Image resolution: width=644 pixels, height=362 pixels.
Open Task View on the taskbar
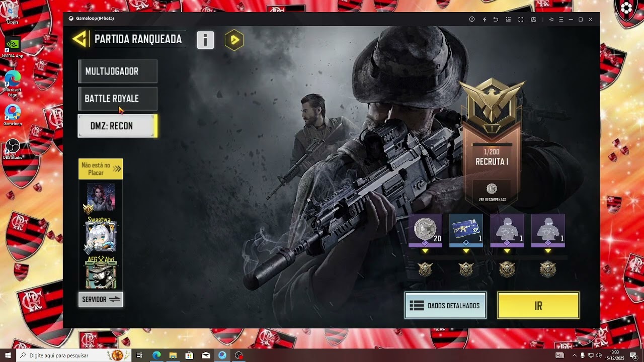click(x=139, y=355)
